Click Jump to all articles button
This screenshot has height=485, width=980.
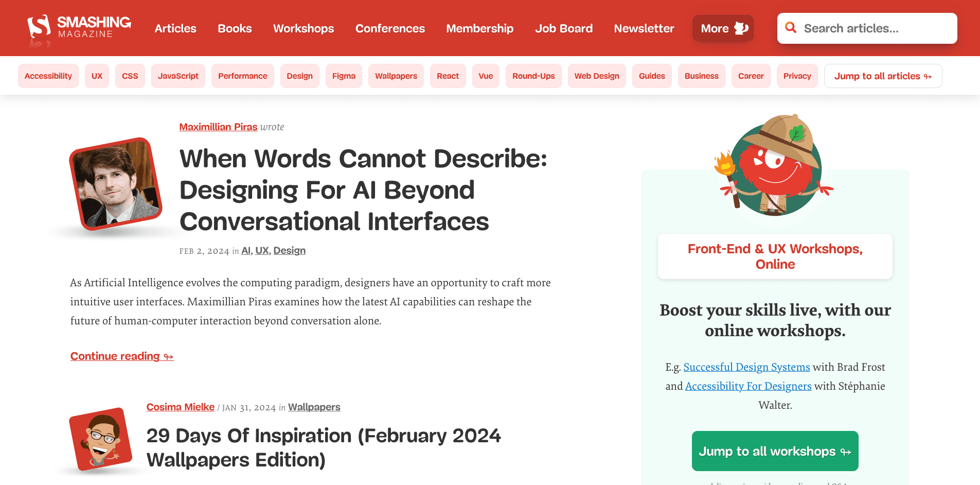(x=883, y=76)
